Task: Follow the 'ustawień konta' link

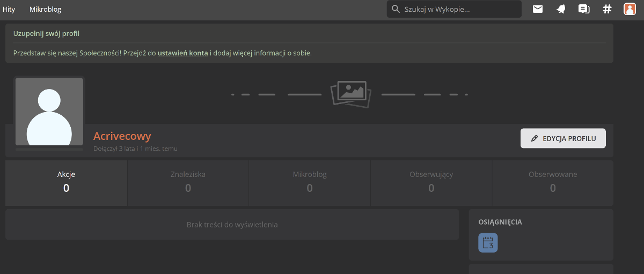Action: tap(182, 53)
